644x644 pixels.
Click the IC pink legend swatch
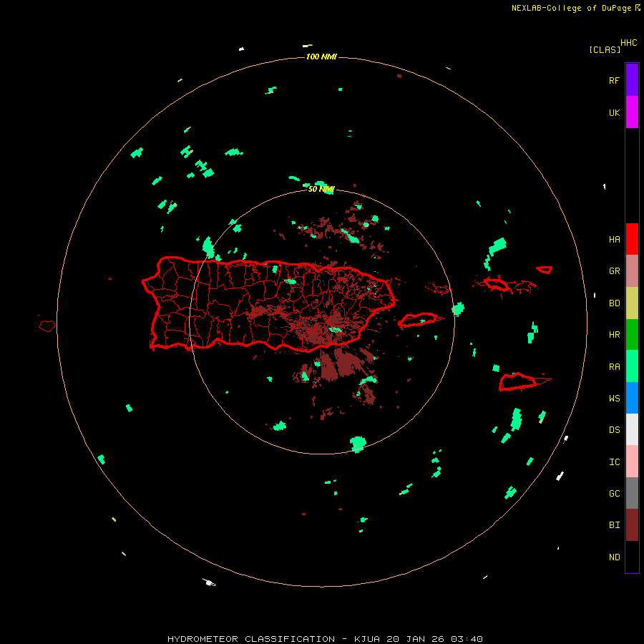coord(632,462)
